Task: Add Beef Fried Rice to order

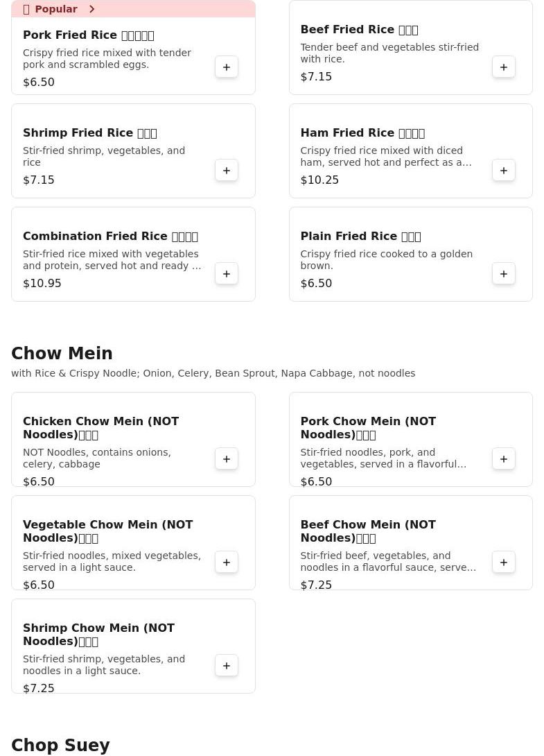Action: pyautogui.click(x=504, y=67)
